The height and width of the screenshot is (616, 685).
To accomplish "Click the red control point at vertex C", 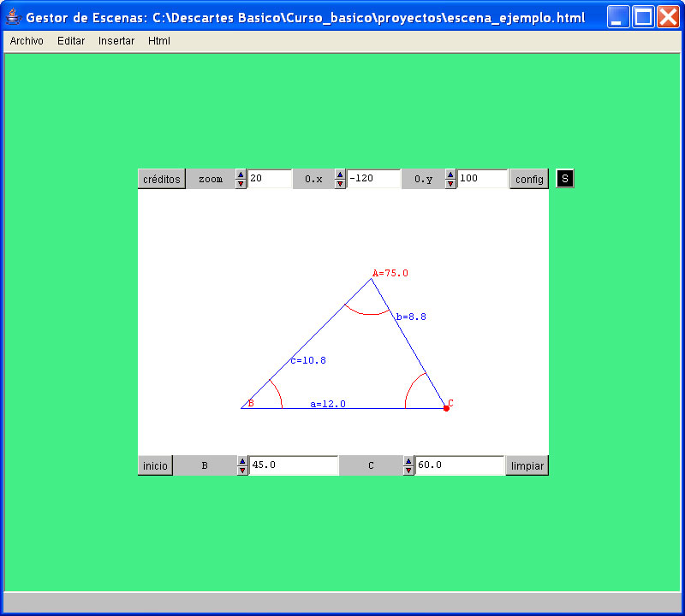I will [446, 408].
